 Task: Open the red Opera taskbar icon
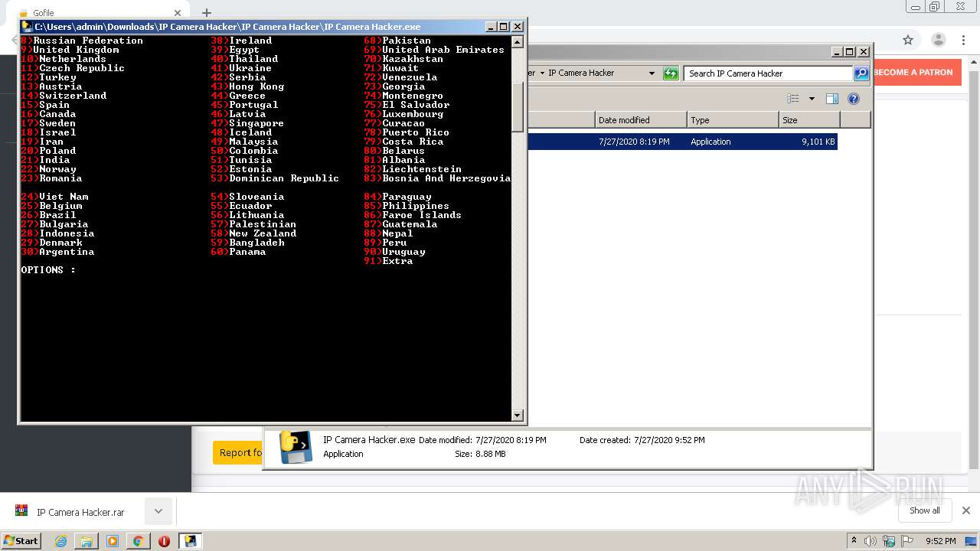164,541
